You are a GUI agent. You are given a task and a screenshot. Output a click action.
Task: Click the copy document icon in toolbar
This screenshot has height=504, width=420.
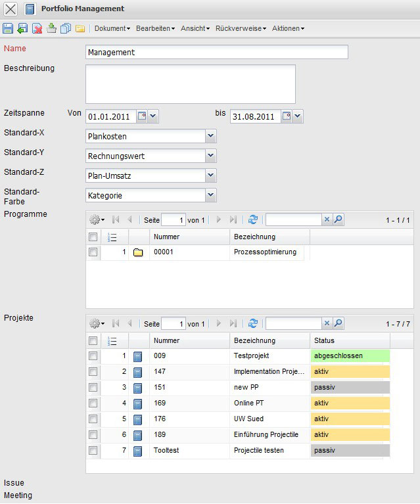pyautogui.click(x=66, y=28)
